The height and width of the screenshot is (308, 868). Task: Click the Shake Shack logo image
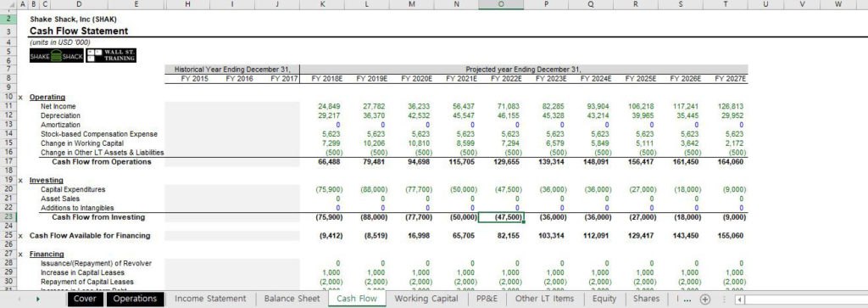tap(57, 56)
